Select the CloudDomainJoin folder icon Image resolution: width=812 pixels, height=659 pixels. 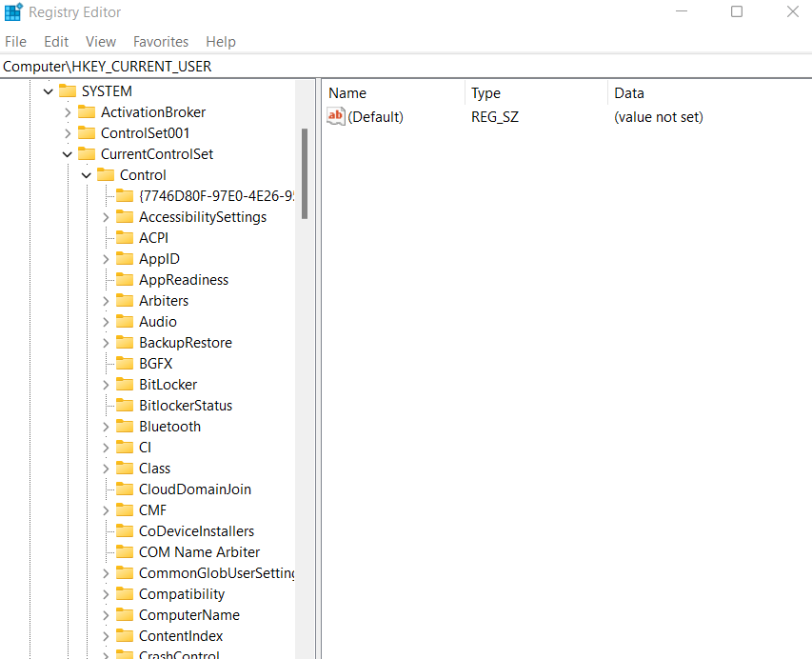coord(125,489)
